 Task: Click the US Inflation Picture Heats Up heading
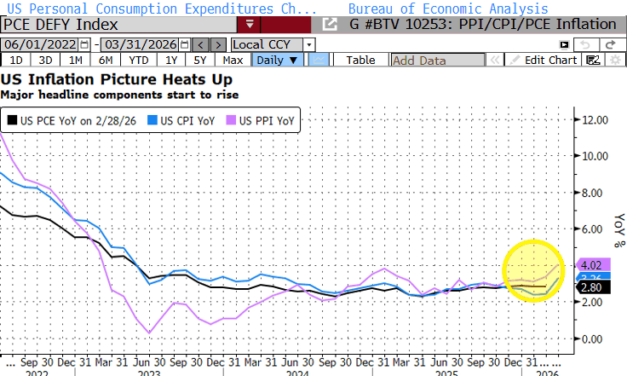point(116,80)
